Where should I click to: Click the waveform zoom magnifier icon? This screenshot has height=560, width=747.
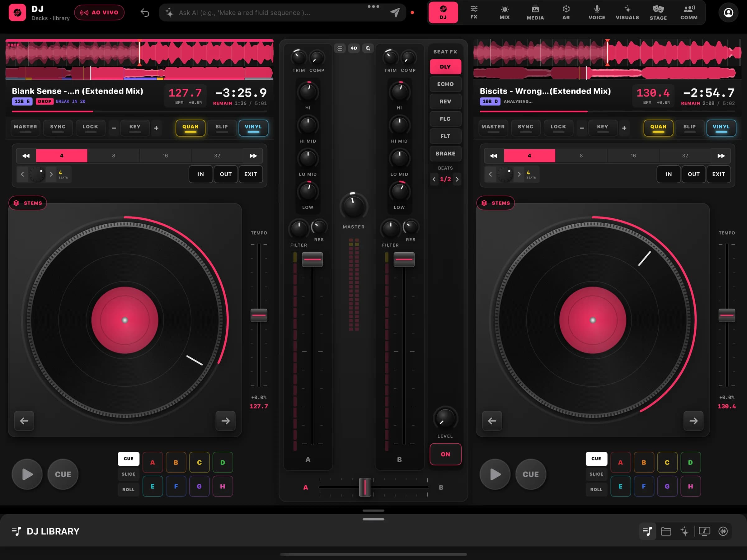click(368, 48)
